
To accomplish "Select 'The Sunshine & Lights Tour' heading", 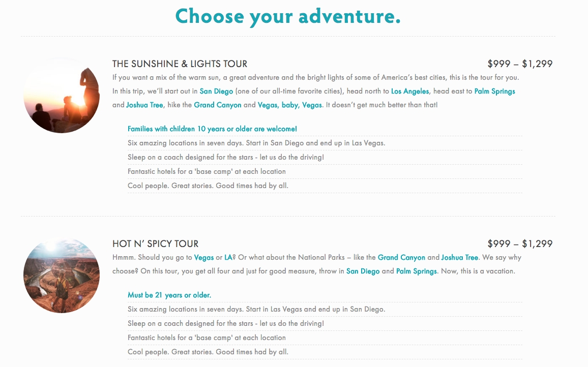I will tap(180, 64).
